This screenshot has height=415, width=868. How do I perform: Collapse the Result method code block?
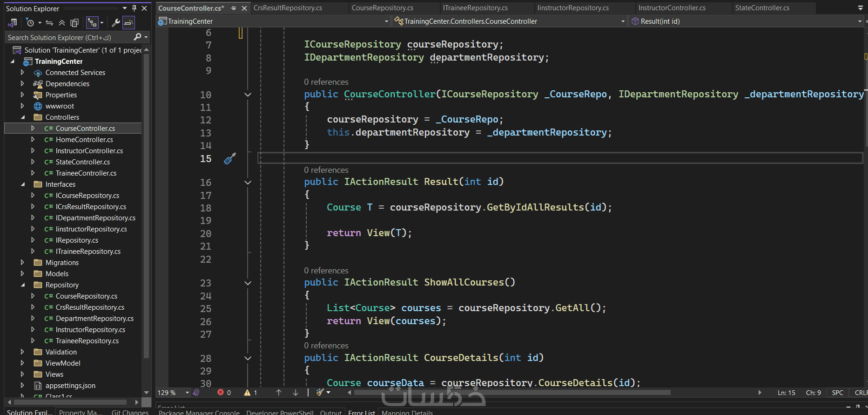point(248,183)
